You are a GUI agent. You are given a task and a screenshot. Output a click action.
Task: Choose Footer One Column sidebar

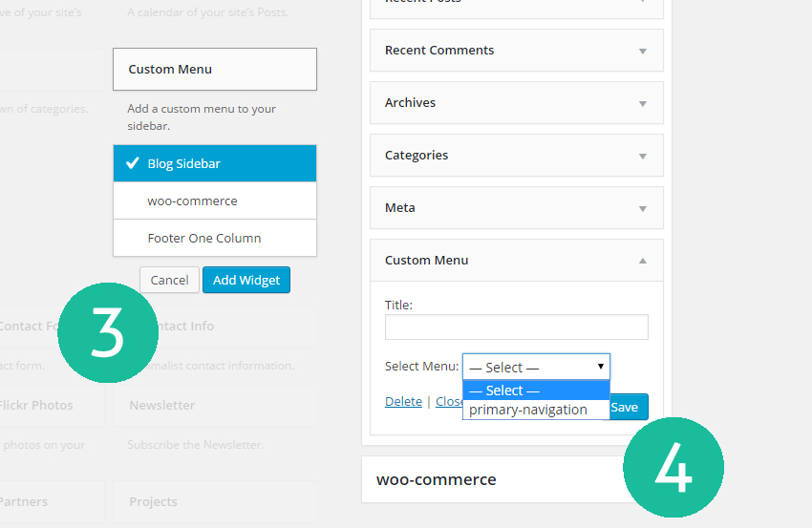[214, 238]
